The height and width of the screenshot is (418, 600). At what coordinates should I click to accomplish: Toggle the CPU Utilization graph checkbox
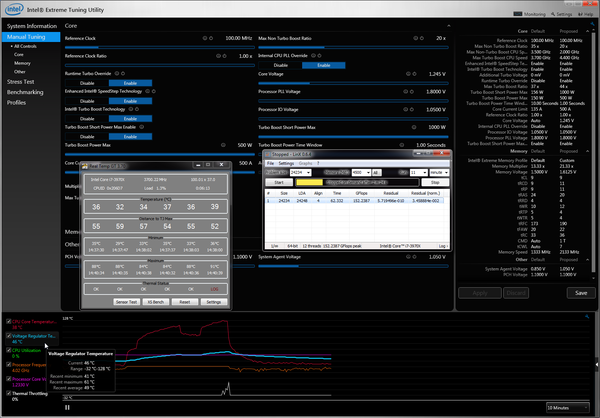(8, 350)
